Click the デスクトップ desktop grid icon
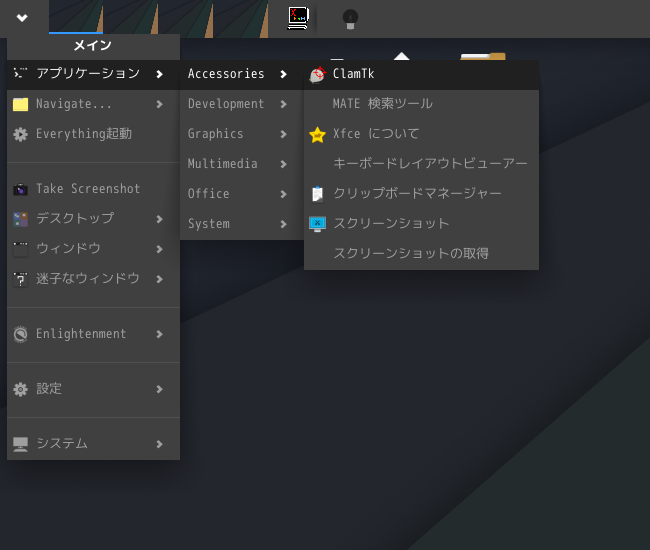The height and width of the screenshot is (550, 650). (20, 219)
